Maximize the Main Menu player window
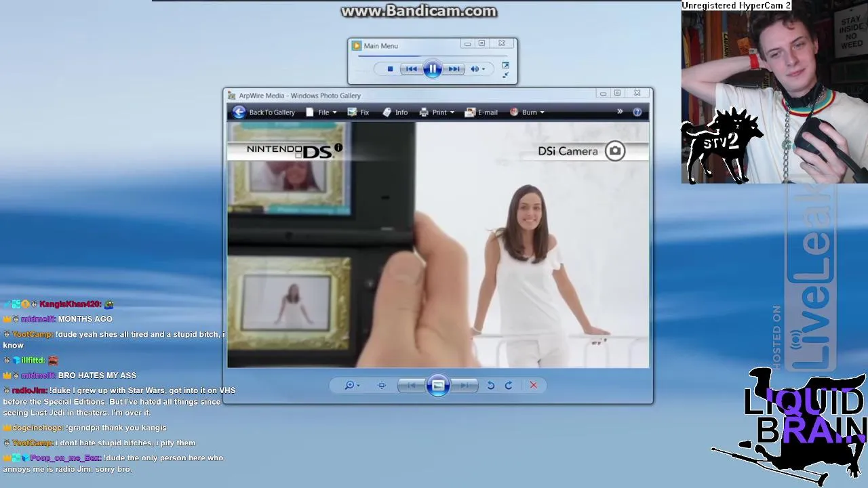 (x=482, y=43)
